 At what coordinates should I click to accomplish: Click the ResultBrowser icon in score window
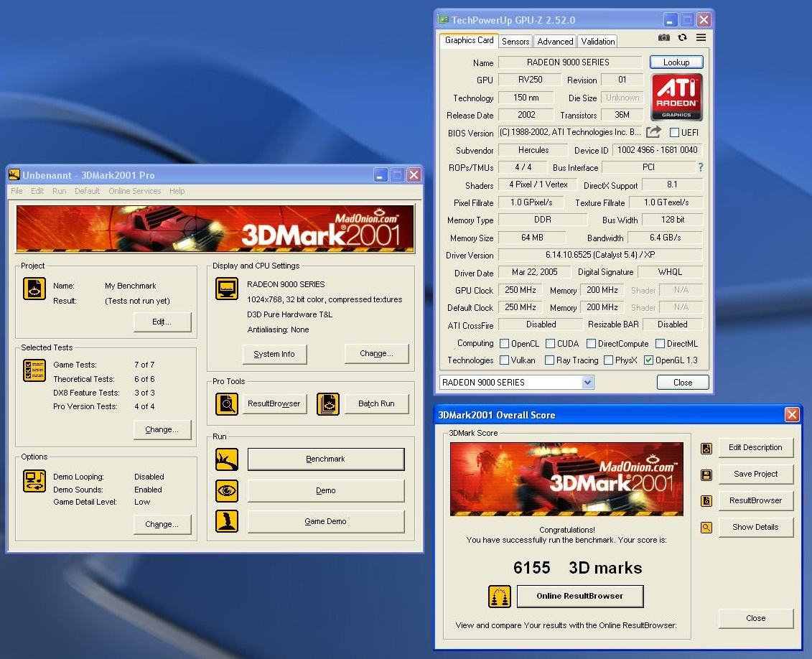tap(706, 501)
